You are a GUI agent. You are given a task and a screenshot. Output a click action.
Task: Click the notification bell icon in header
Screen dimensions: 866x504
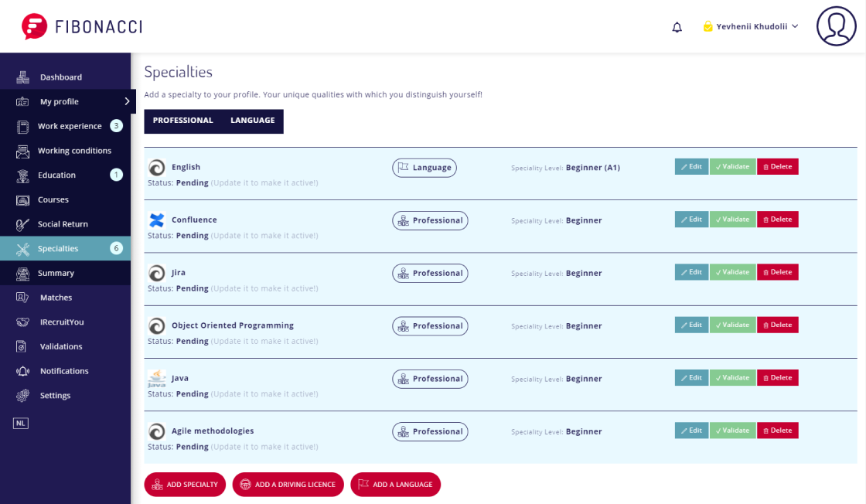pyautogui.click(x=677, y=27)
